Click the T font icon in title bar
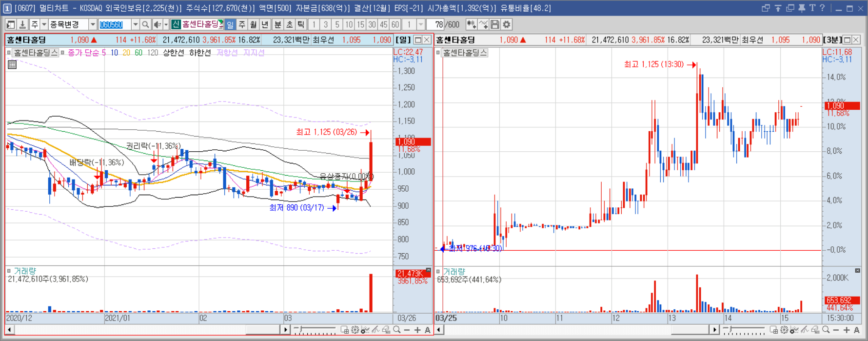The image size is (868, 341). [812, 8]
